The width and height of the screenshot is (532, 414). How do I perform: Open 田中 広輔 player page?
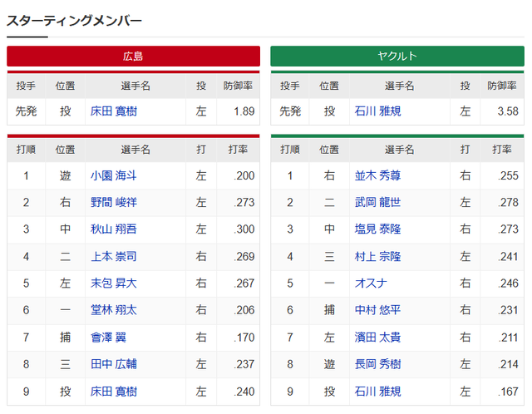pyautogui.click(x=114, y=364)
